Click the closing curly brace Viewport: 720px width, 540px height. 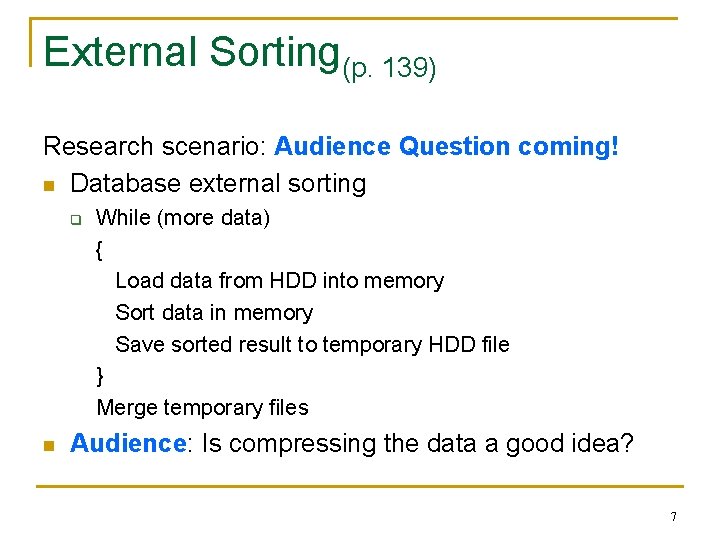(99, 376)
